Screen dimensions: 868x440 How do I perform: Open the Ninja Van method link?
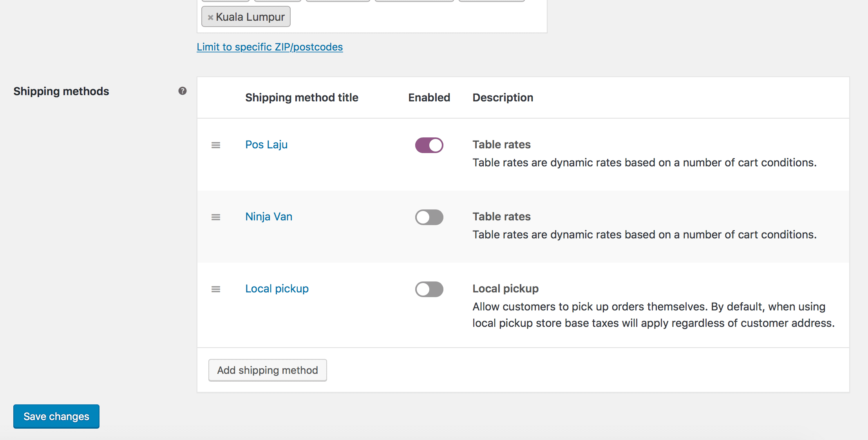click(269, 216)
